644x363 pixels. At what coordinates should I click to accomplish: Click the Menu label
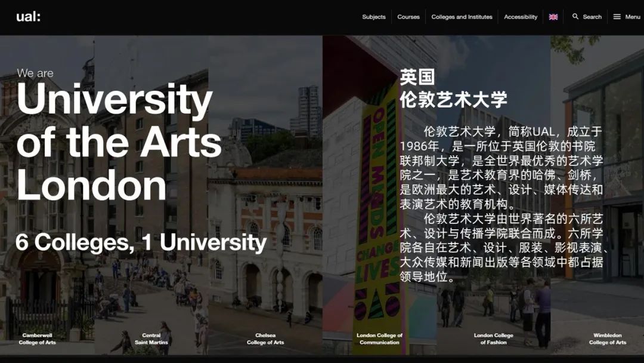click(633, 17)
